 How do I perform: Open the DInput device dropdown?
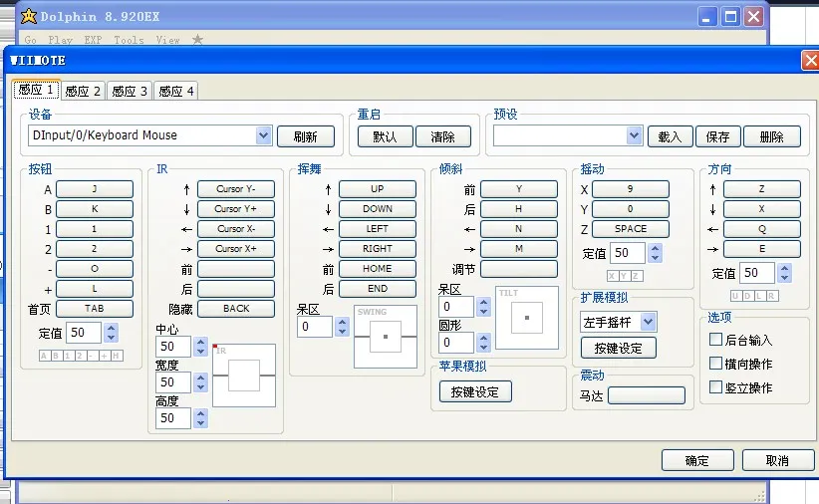click(263, 136)
